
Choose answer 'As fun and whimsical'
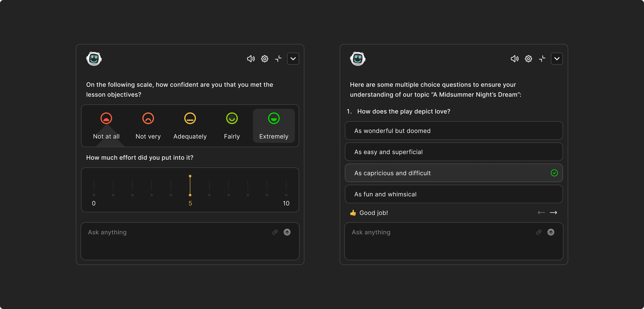[x=454, y=194]
